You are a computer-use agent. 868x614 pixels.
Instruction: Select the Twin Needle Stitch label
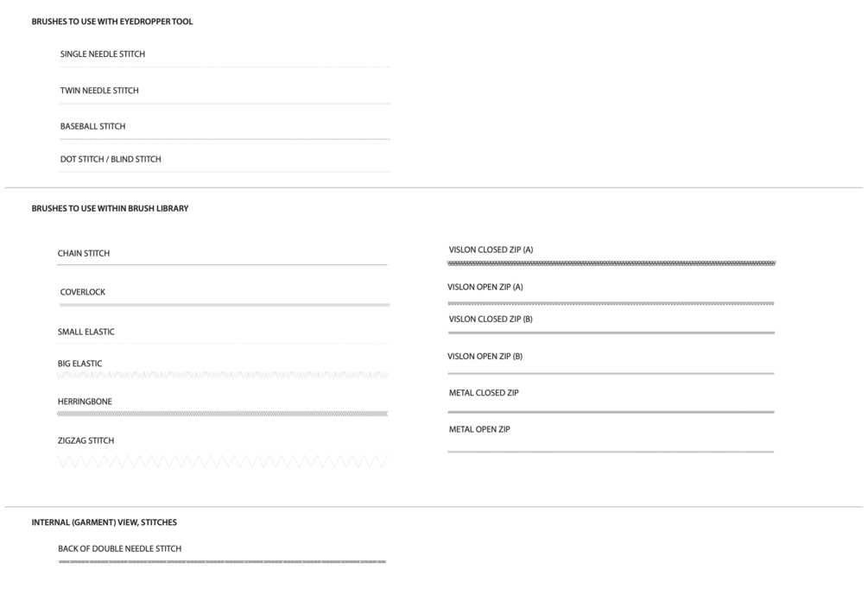tap(99, 91)
